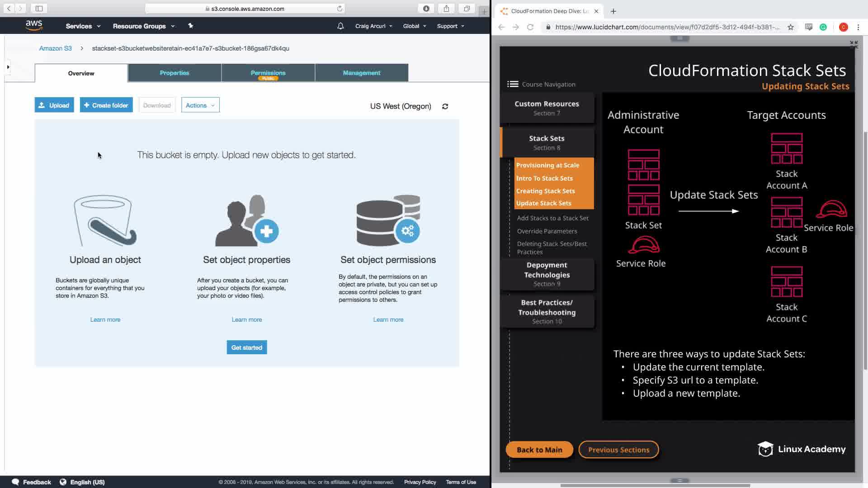Click the horizontal scrollbar in Lucidchart window
Viewport: 868px width, 488px height.
click(655, 485)
